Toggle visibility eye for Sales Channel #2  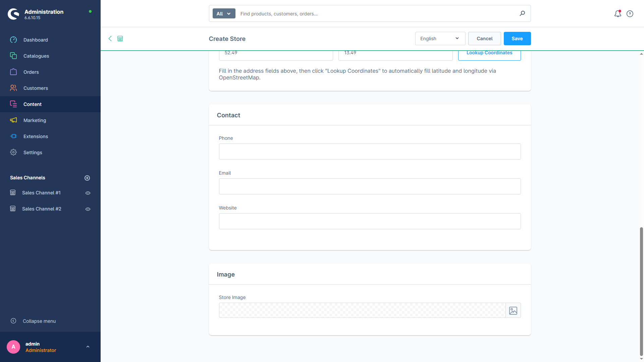(x=88, y=209)
